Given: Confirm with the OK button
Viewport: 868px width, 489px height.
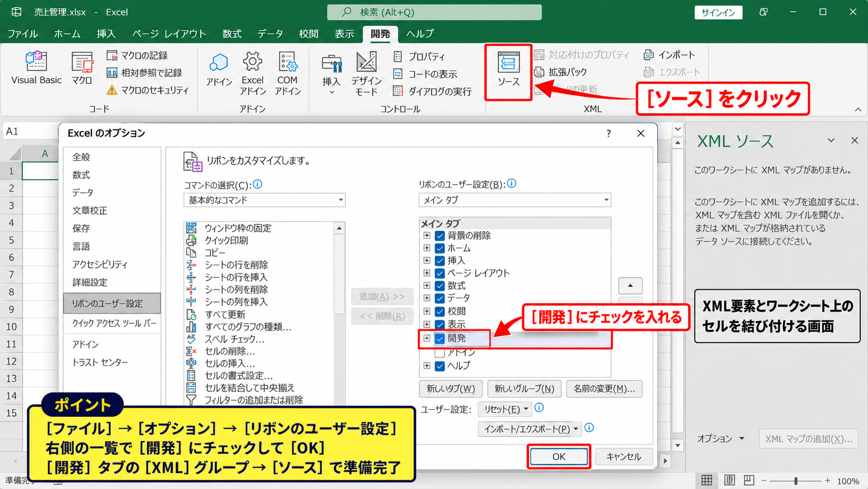Looking at the screenshot, I should pos(559,457).
